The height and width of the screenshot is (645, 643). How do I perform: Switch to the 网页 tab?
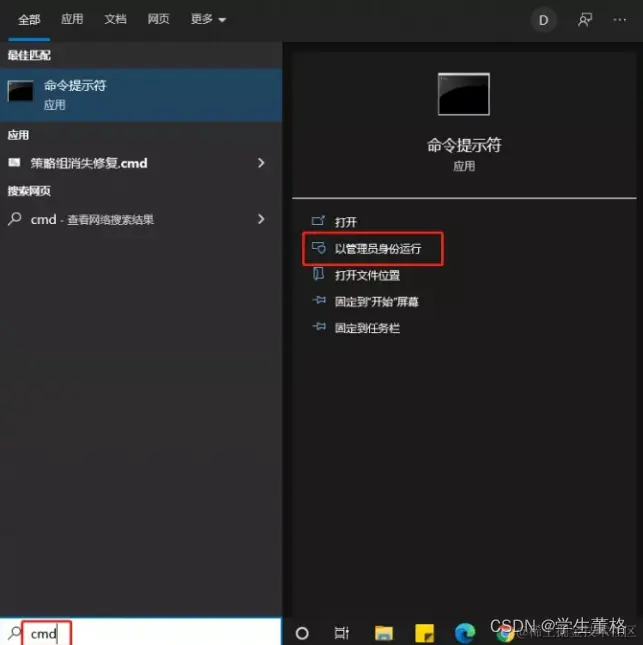point(158,19)
